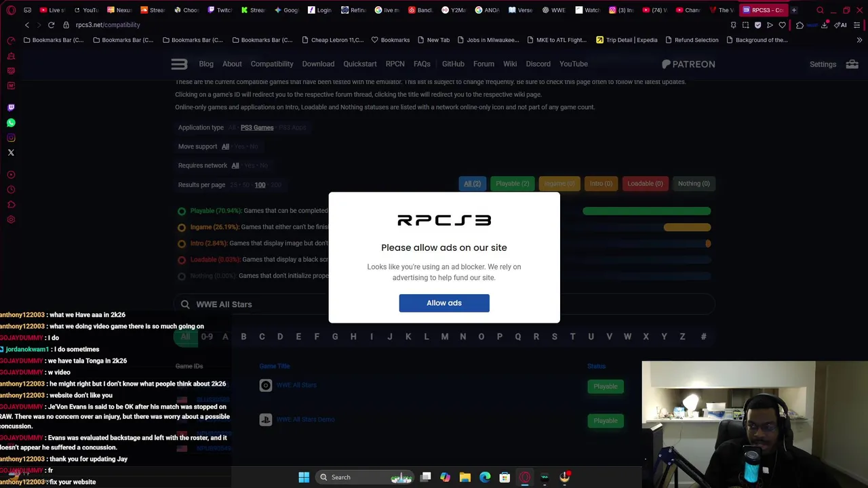This screenshot has width=868, height=488.
Task: Open the Player icon in sidebar
Action: pos(11,175)
